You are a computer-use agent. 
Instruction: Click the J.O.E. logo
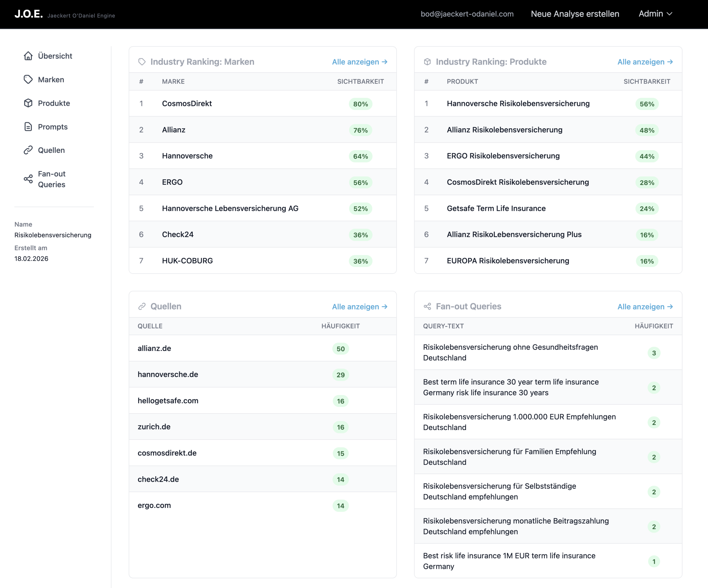[x=29, y=14]
